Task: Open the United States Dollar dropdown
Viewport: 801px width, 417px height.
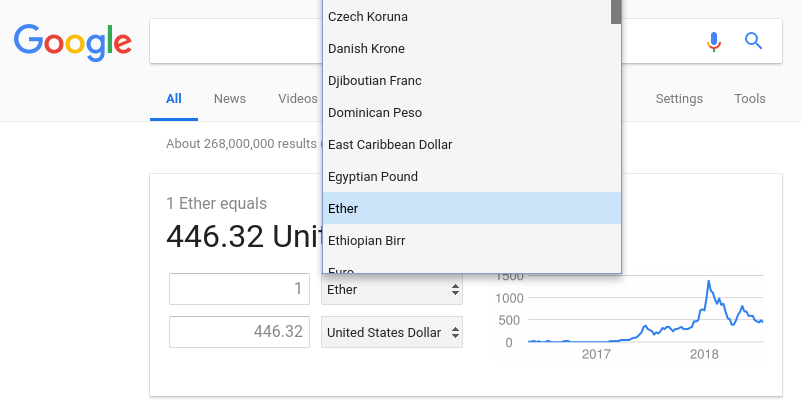Action: 392,332
